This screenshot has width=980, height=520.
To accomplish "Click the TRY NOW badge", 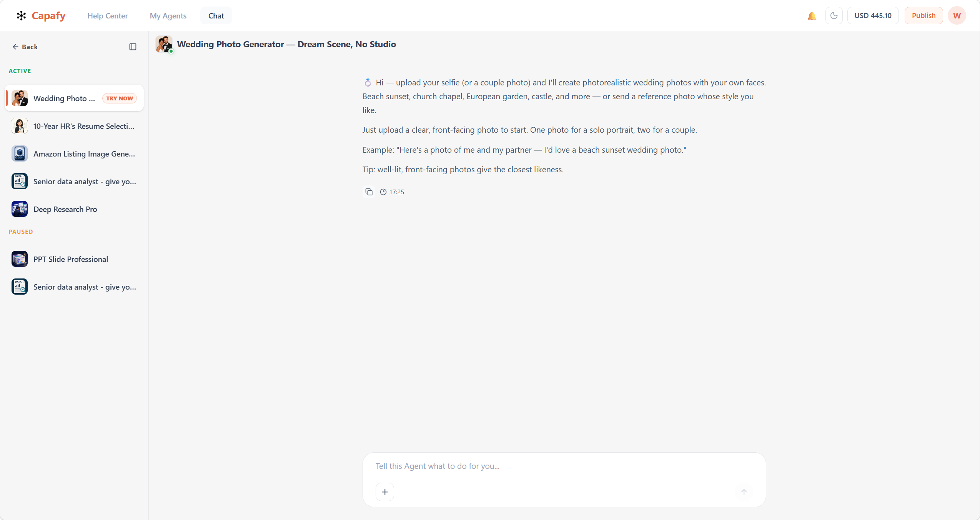I will coord(120,98).
